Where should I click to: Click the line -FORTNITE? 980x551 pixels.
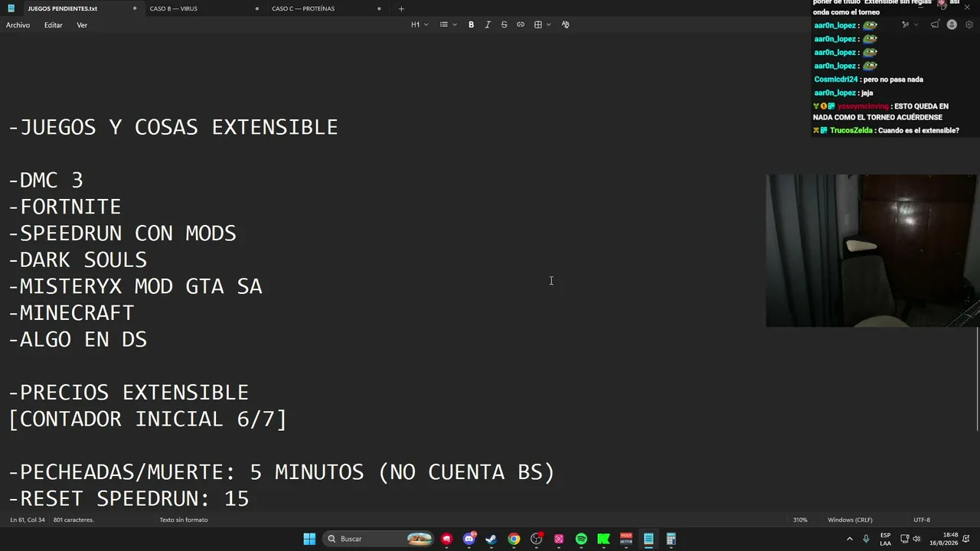[x=65, y=207]
